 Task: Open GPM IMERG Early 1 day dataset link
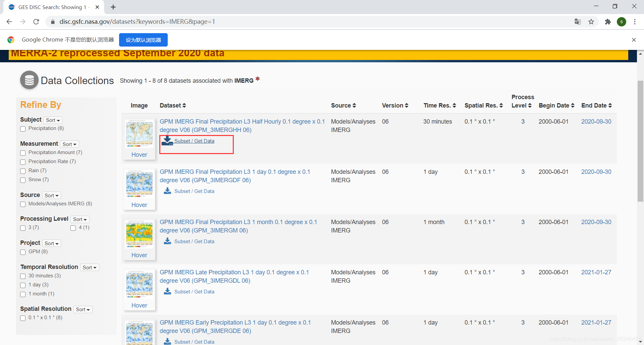[235, 327]
